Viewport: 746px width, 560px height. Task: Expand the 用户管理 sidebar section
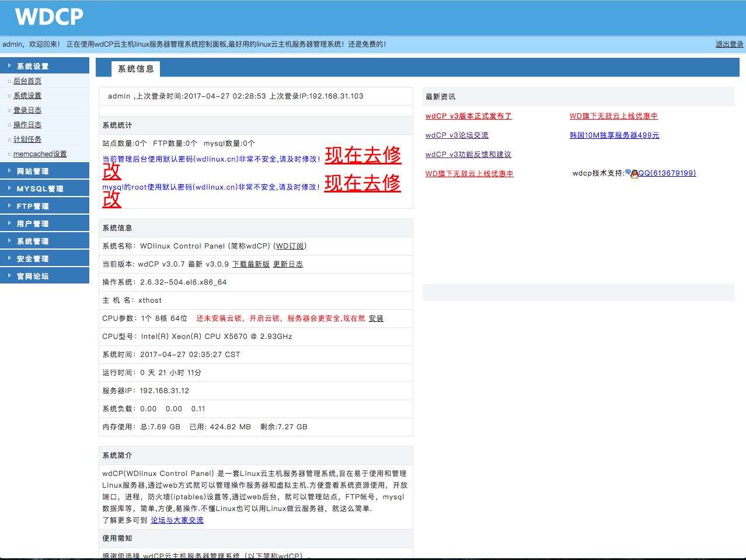click(x=44, y=223)
